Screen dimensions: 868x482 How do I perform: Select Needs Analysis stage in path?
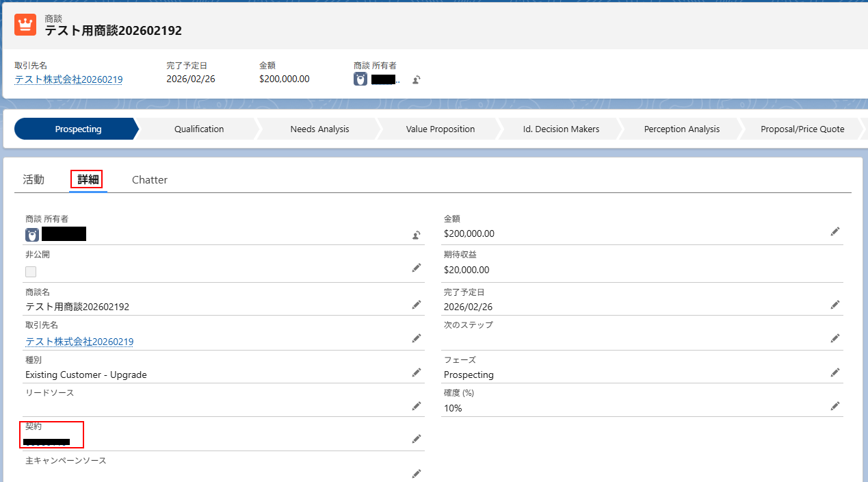tap(319, 129)
